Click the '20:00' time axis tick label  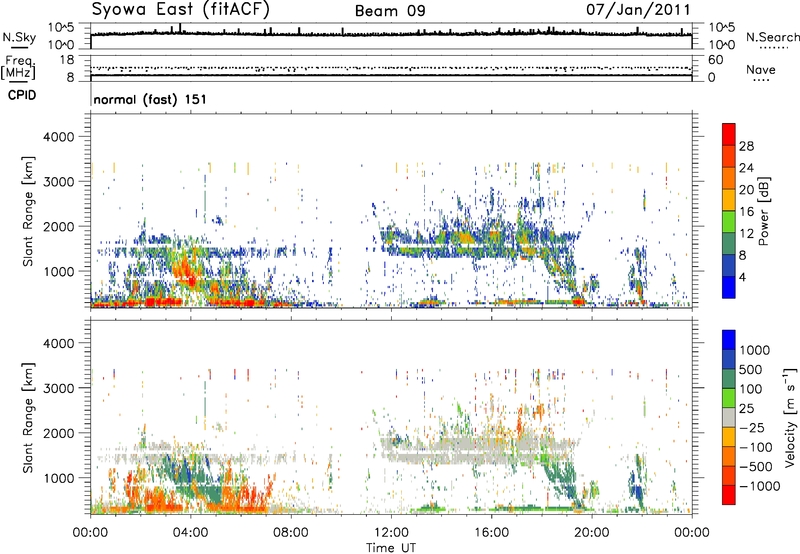(x=591, y=533)
